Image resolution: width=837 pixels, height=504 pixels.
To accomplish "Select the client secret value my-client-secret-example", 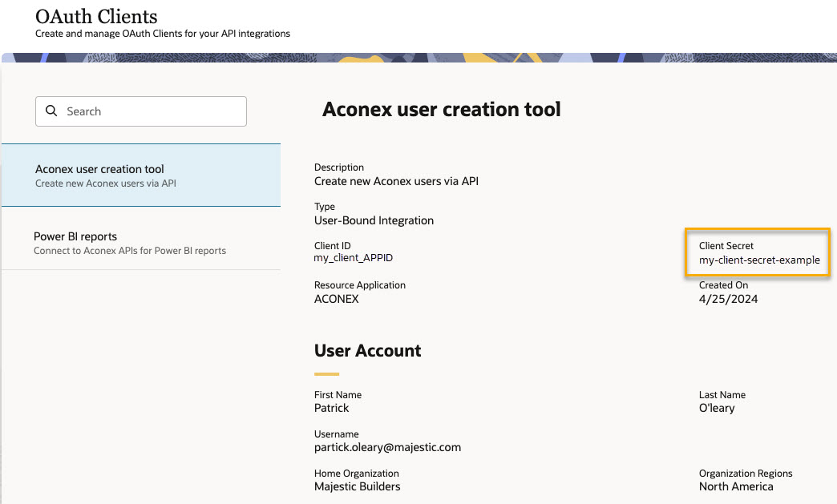I will (x=759, y=260).
